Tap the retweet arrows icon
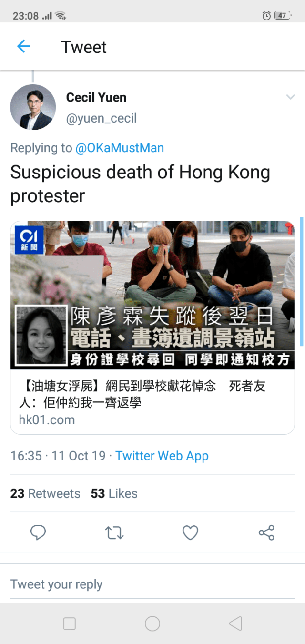 click(x=114, y=532)
